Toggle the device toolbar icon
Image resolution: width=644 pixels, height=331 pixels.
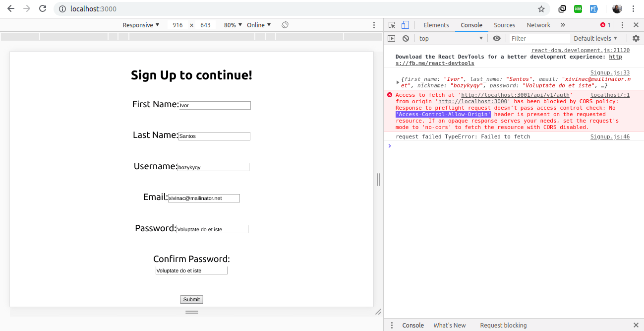[405, 25]
